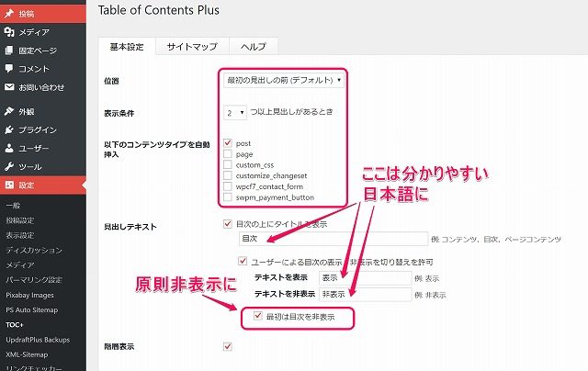Click the plug icon beside プラグイン
The image size is (588, 371).
pyautogui.click(x=9, y=129)
